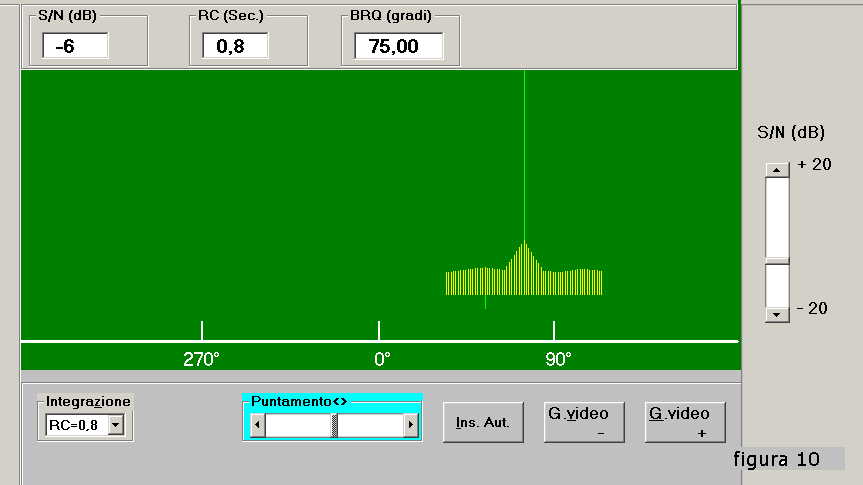The image size is (863, 485).
Task: Click the tall signal peak line in the display
Action: coord(524,150)
